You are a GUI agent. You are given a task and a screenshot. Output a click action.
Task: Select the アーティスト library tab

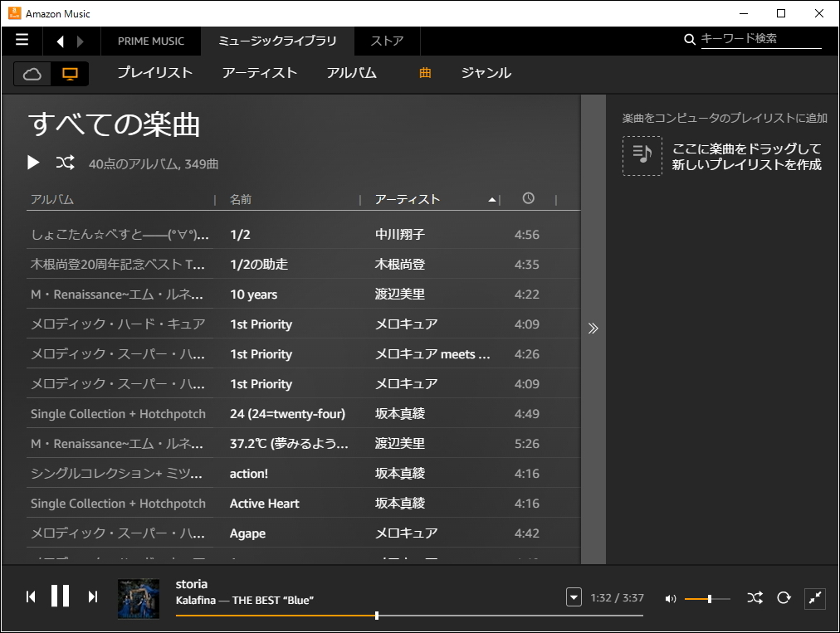click(260, 73)
